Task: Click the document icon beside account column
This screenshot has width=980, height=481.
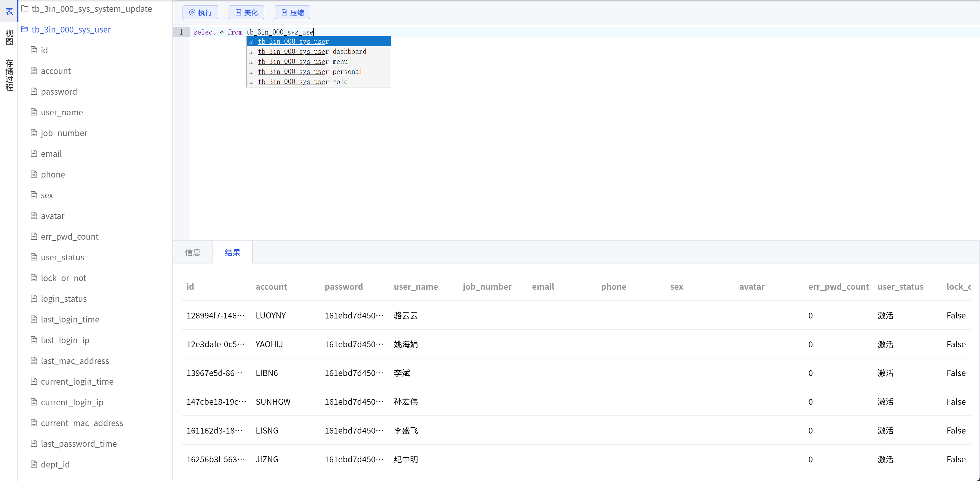Action: tap(34, 71)
